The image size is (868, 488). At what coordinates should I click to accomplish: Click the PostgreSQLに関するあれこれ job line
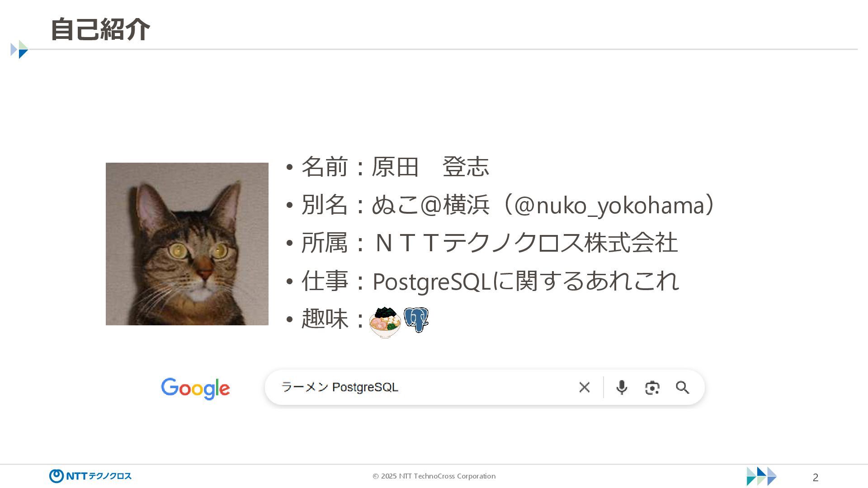point(490,281)
